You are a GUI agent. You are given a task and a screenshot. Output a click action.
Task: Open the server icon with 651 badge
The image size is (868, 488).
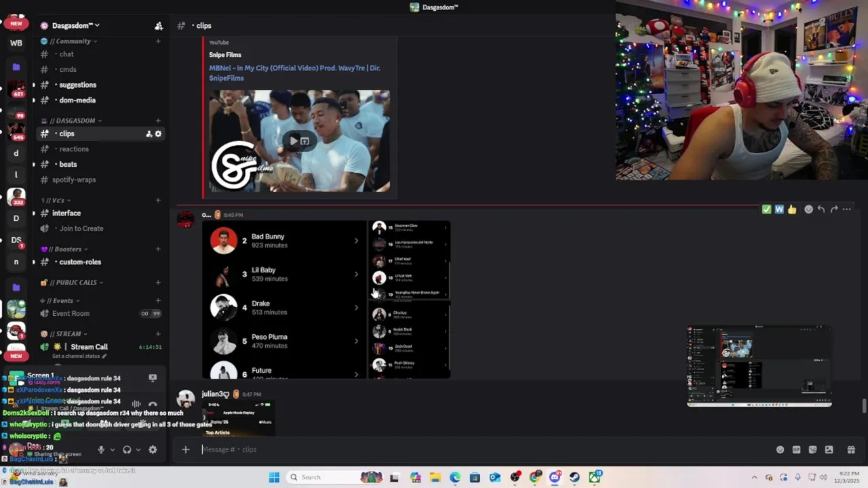[16, 89]
